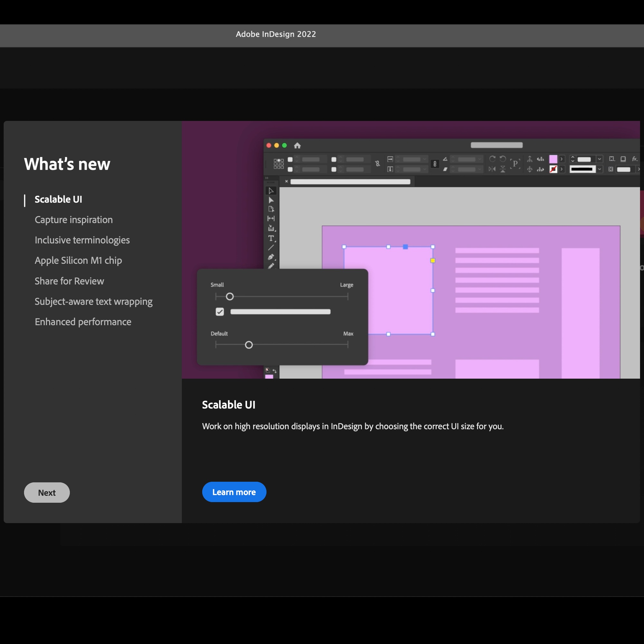Screen dimensions: 644x644
Task: Click the Scalable UI feature illustration
Action: tap(411, 250)
